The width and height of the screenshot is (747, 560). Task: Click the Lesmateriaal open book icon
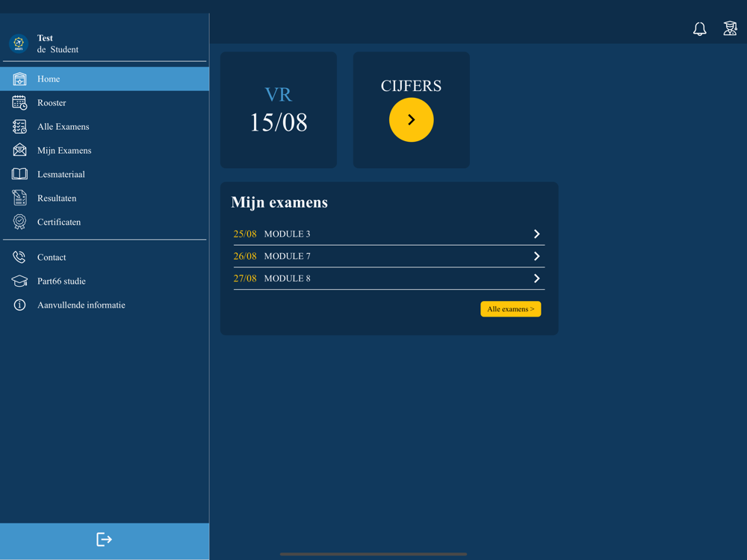19,174
